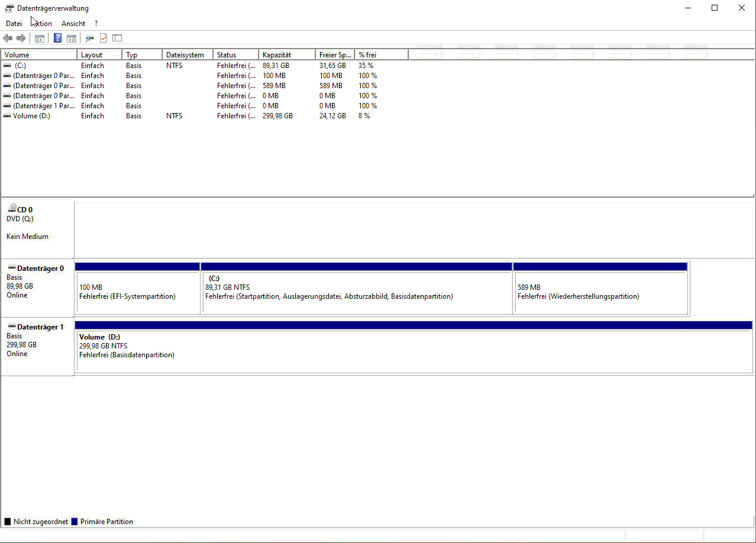
Task: Click the blue Primäre Partition legend swatch
Action: click(75, 522)
